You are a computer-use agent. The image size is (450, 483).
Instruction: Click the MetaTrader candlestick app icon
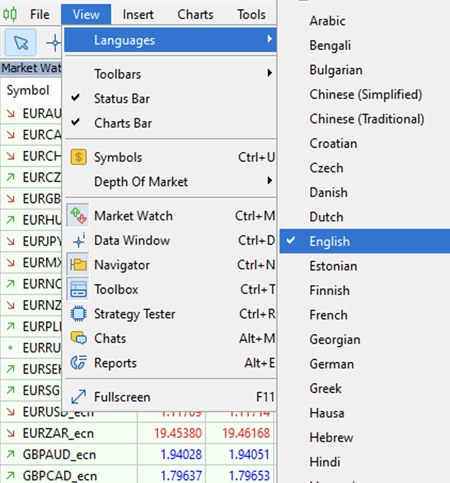pos(10,14)
